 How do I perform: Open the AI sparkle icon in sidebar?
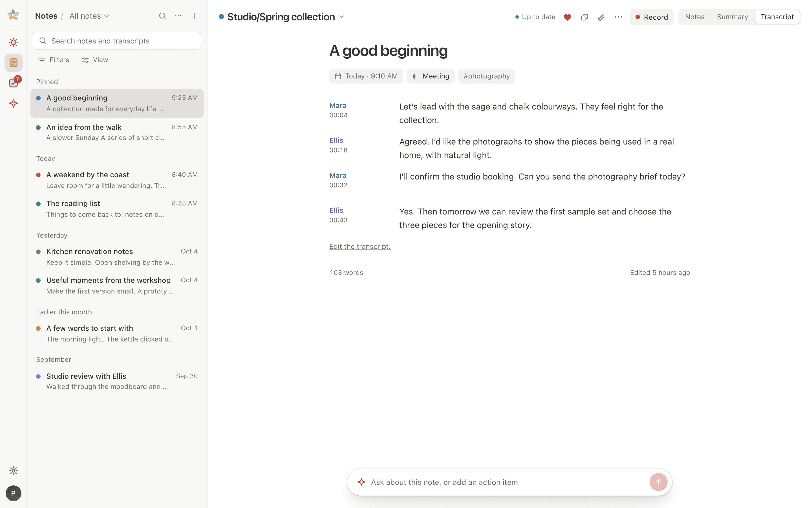click(14, 103)
